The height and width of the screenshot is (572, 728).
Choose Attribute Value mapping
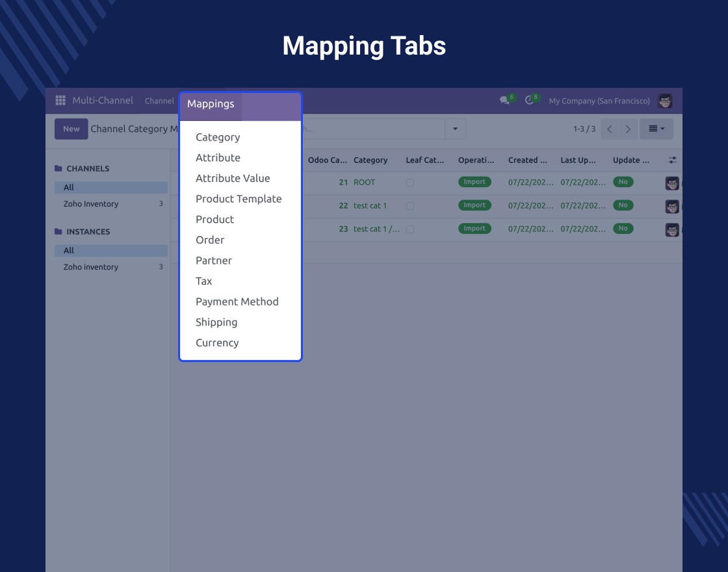[233, 178]
